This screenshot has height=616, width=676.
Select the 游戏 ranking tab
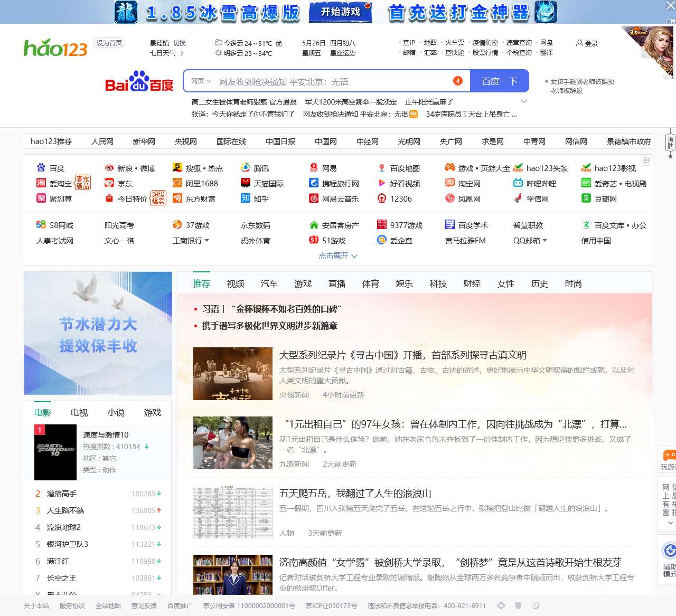pyautogui.click(x=152, y=413)
